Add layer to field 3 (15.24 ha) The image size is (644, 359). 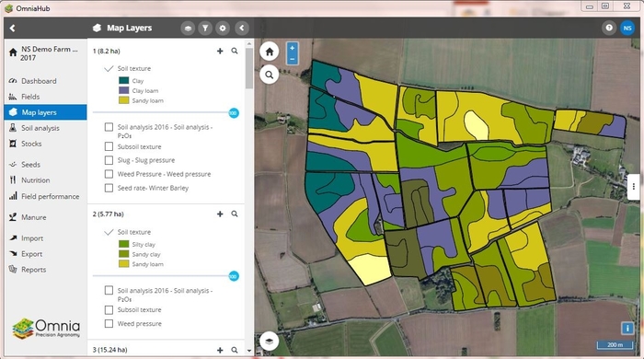[x=220, y=350]
